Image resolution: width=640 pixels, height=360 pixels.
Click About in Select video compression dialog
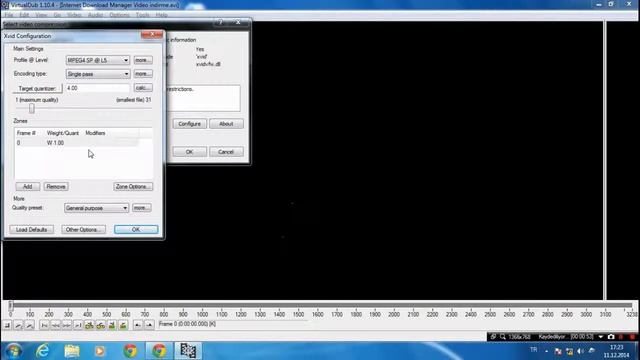click(x=226, y=124)
